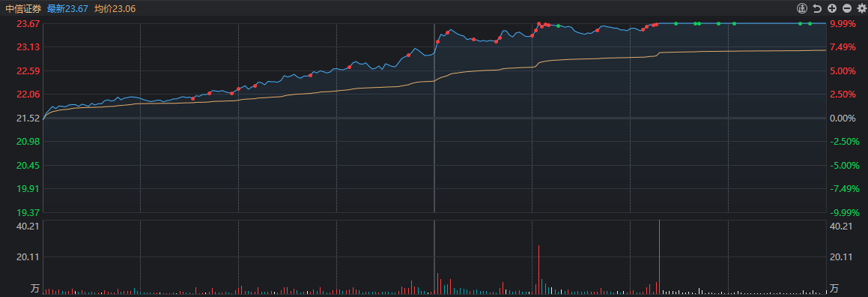This screenshot has width=868, height=297.
Task: Click the 23.13 price axis label
Action: 28,47
